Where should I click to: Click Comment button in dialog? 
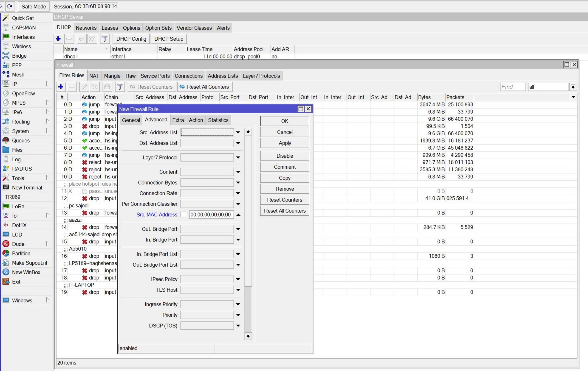pyautogui.click(x=285, y=167)
